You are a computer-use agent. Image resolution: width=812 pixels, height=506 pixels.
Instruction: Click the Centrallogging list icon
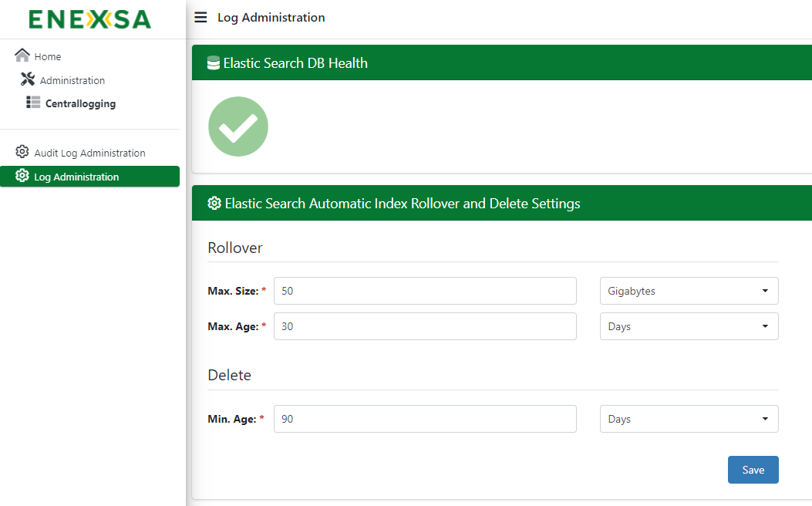33,103
